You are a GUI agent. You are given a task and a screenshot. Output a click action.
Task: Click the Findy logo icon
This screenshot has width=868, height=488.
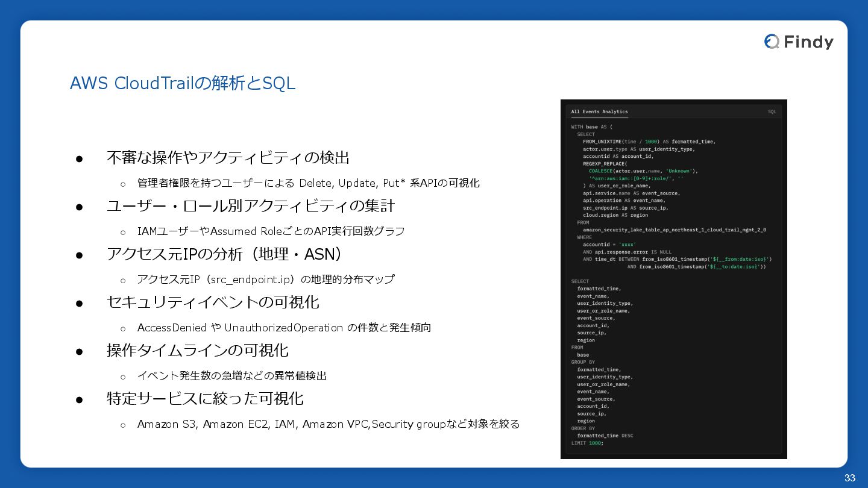772,42
